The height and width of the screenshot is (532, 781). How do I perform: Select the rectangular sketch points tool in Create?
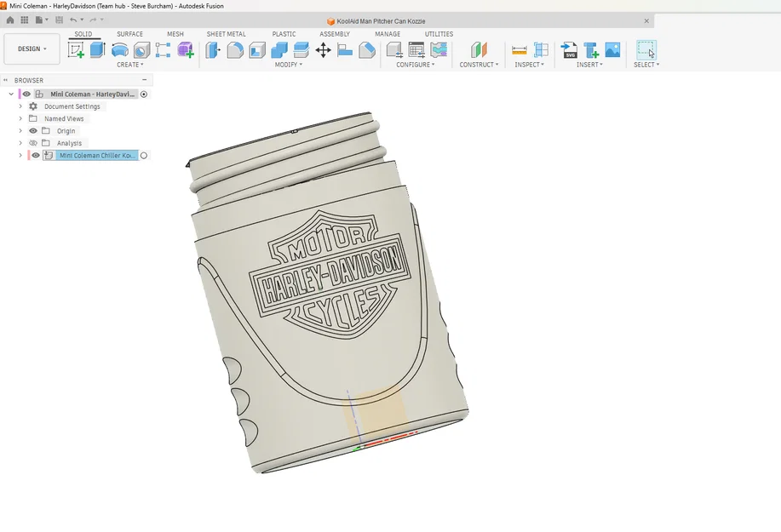click(x=163, y=49)
